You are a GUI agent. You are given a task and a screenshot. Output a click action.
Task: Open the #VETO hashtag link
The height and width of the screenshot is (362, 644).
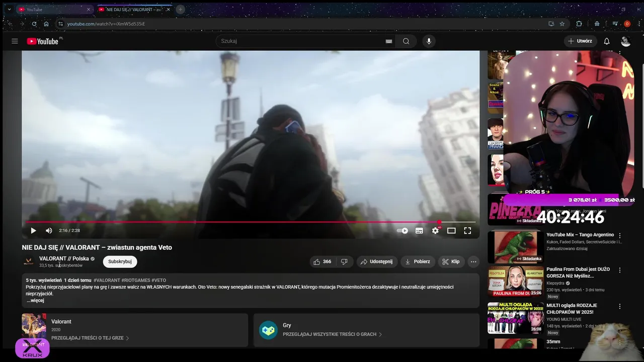tap(158, 281)
